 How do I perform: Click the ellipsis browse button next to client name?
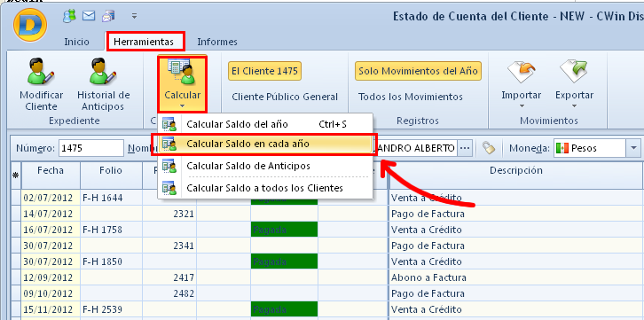click(465, 148)
